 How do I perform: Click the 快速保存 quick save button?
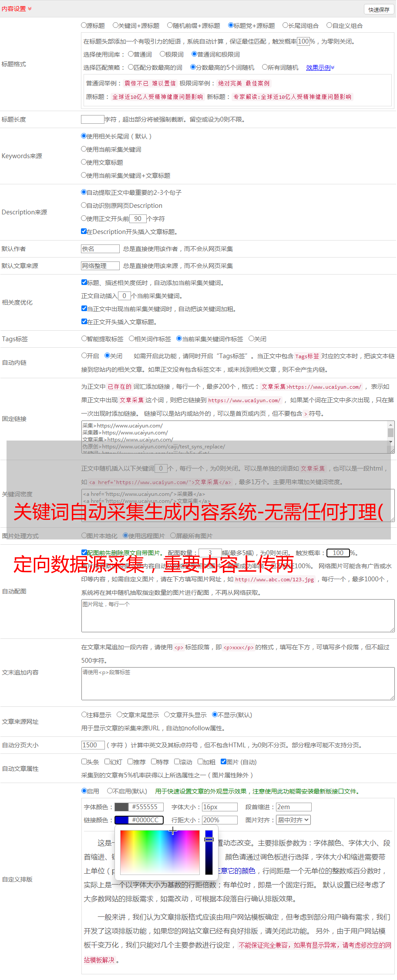click(x=379, y=10)
